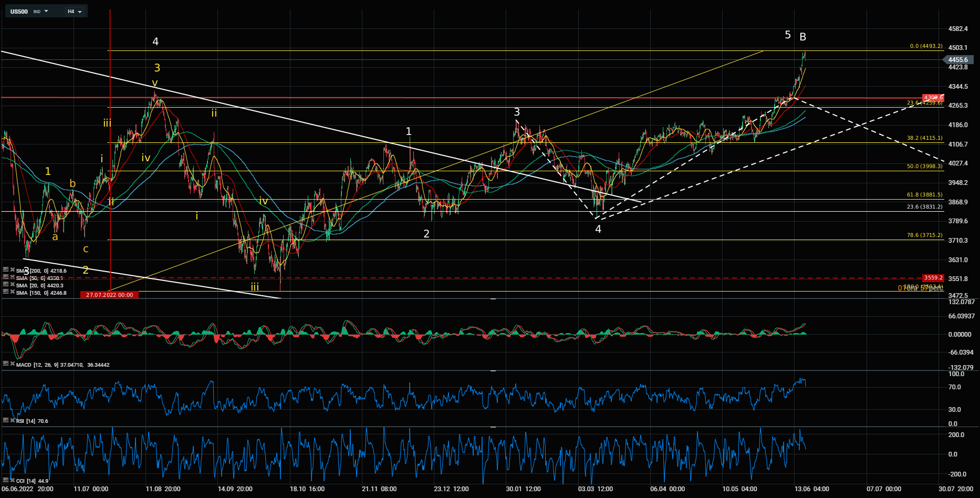The image size is (980, 498).
Task: Click the yellow wave label a
Action: click(55, 237)
